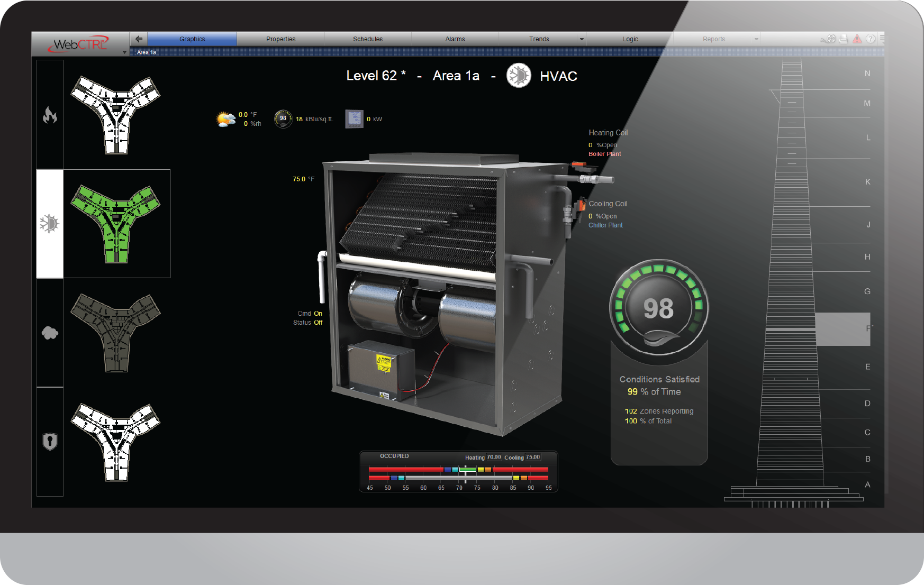Open the WebCTRL logo dropdown menu
The image size is (924, 586).
[125, 52]
